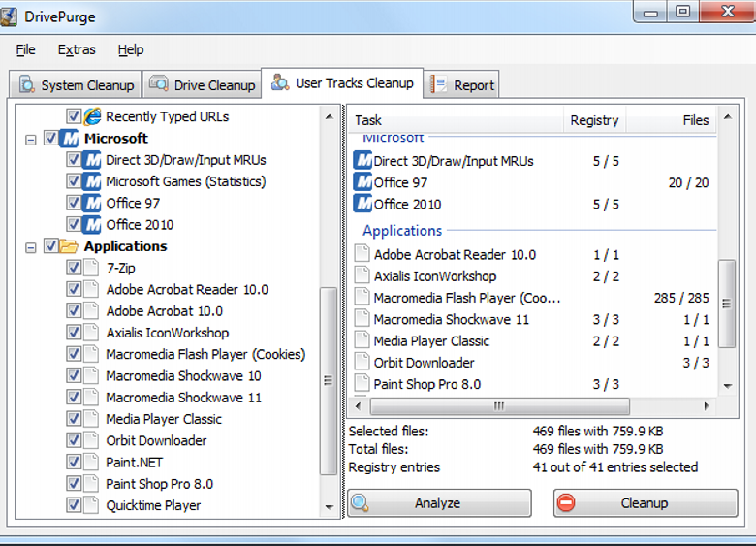Uncheck the 7-Zip checkbox

[x=74, y=268]
